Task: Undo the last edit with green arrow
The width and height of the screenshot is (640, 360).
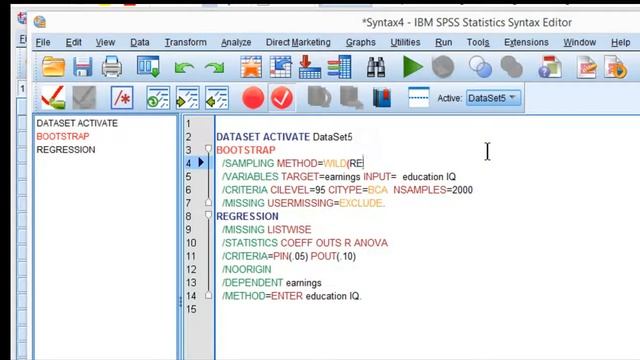Action: (184, 68)
